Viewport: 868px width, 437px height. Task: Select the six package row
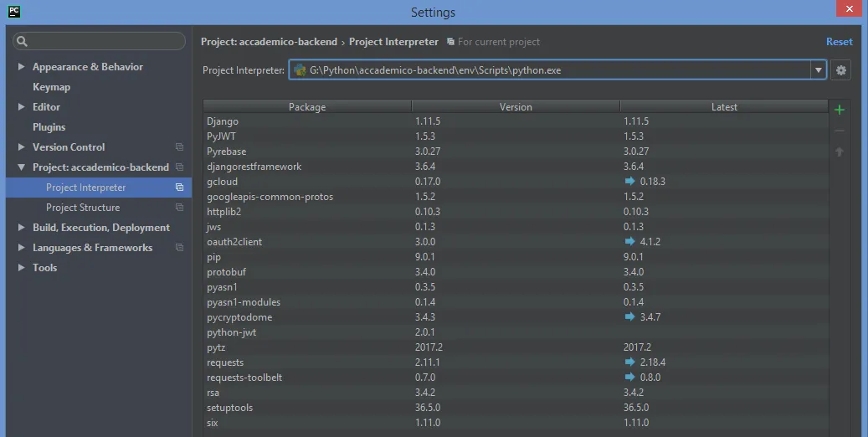516,423
